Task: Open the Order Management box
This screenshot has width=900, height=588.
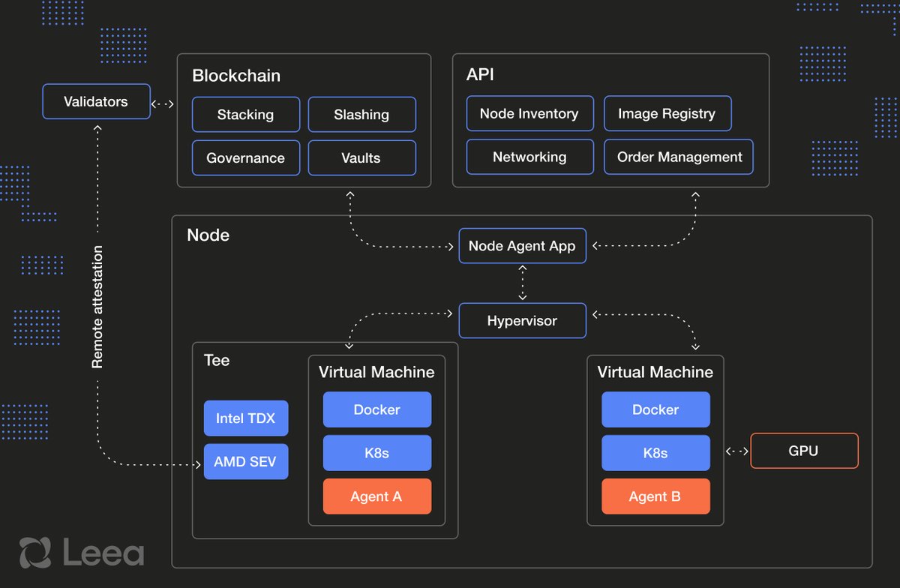Action: click(x=679, y=157)
